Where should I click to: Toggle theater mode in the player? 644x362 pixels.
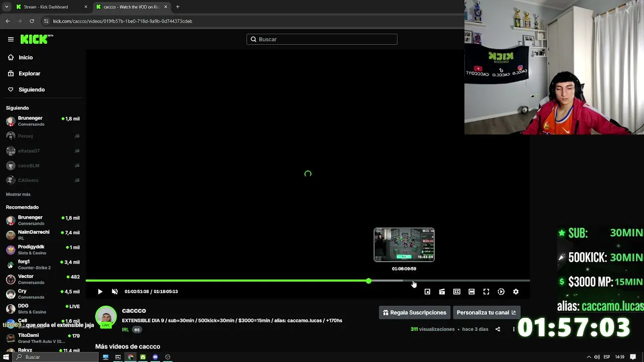pyautogui.click(x=471, y=292)
